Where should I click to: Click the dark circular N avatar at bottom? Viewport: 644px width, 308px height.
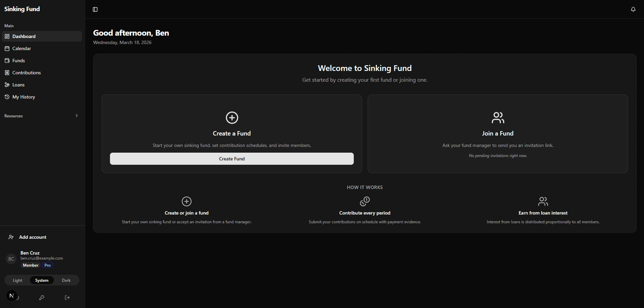[12, 296]
